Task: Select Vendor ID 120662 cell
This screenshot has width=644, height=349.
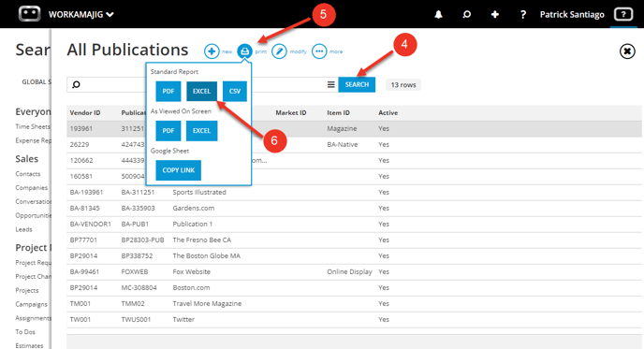Action: tap(81, 161)
